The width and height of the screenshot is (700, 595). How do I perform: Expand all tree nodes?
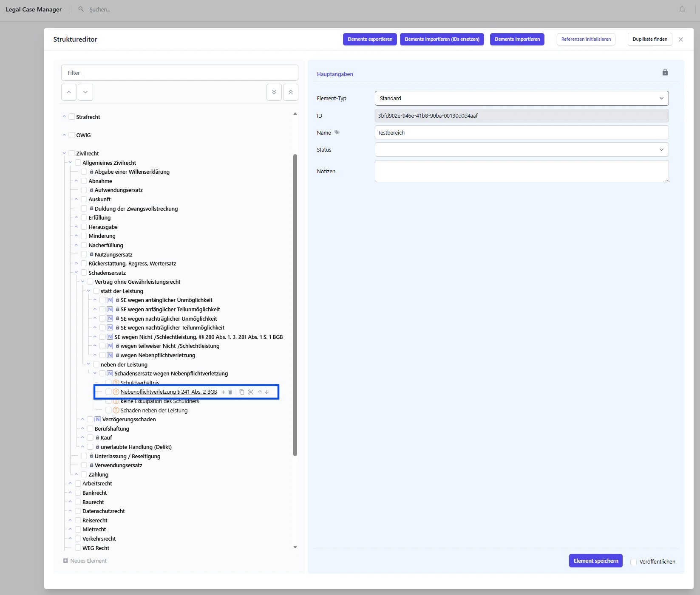point(274,92)
